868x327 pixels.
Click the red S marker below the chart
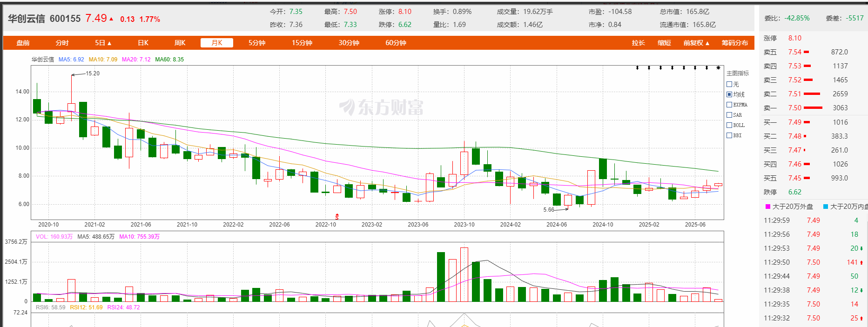[337, 216]
